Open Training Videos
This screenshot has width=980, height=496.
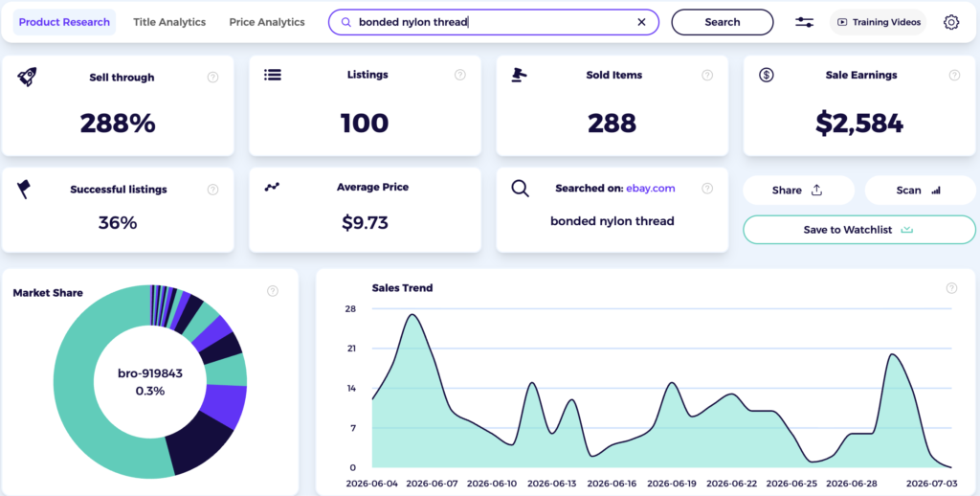pos(879,22)
